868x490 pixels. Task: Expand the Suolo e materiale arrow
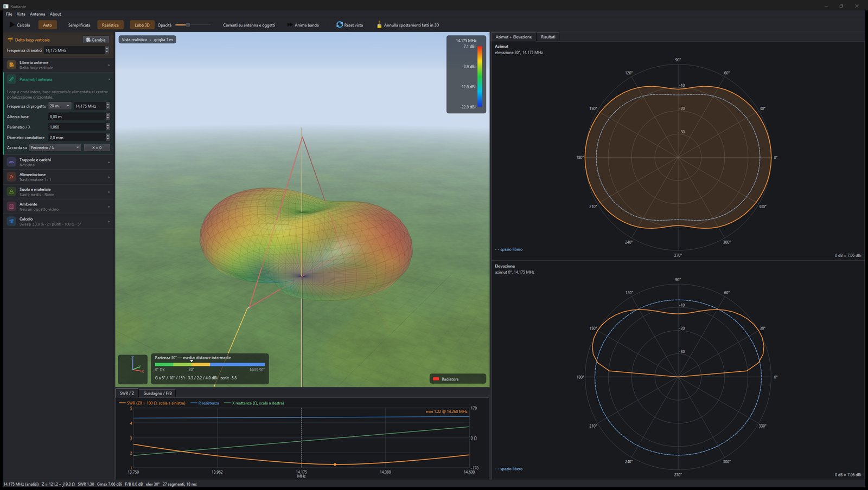click(109, 192)
